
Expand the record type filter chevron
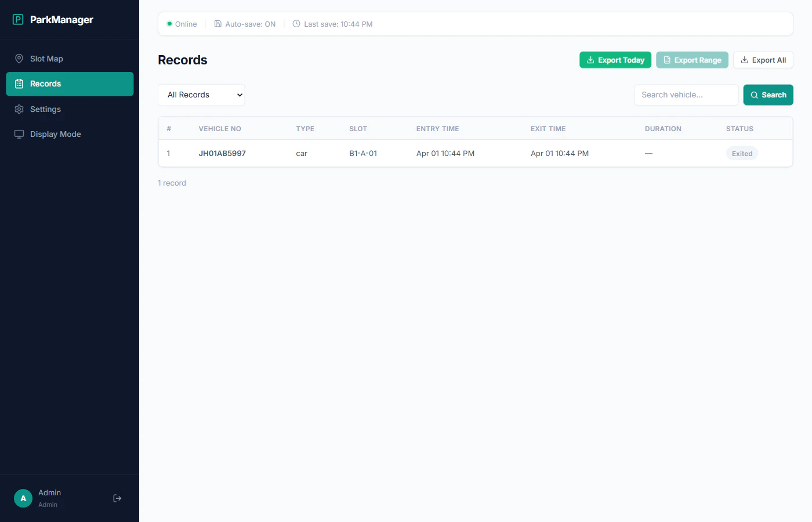240,95
